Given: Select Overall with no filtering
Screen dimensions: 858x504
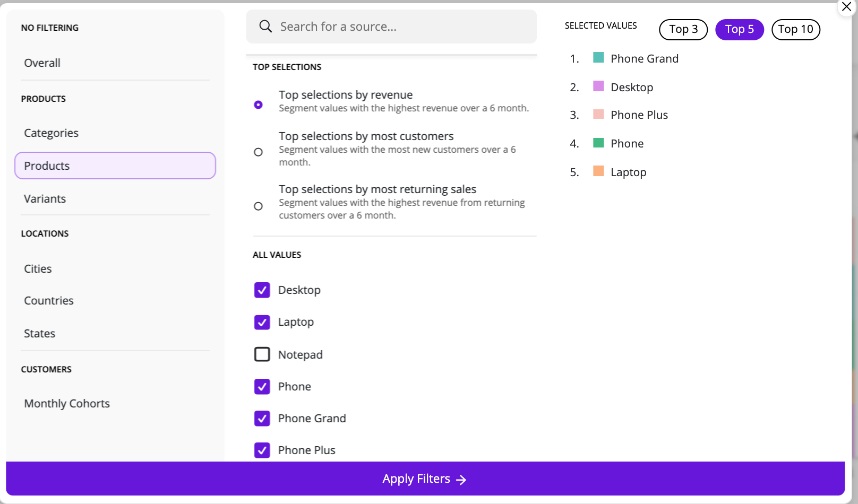Looking at the screenshot, I should pos(42,63).
